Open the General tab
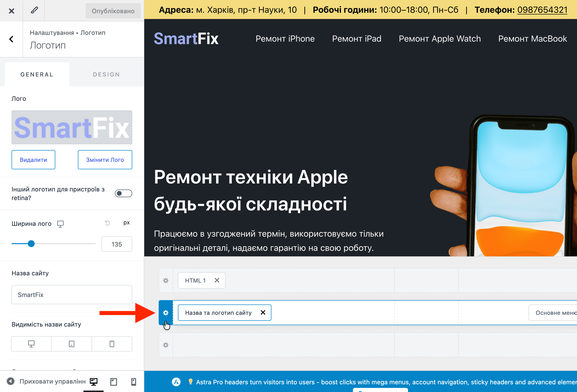The width and height of the screenshot is (577, 392). point(37,74)
